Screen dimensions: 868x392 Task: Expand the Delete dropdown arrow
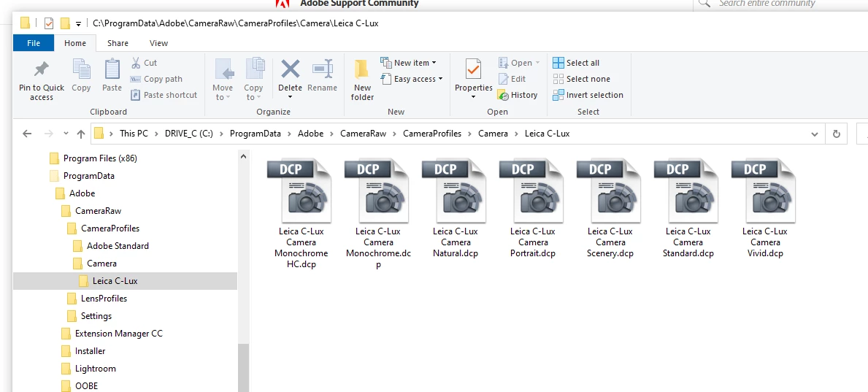[290, 97]
